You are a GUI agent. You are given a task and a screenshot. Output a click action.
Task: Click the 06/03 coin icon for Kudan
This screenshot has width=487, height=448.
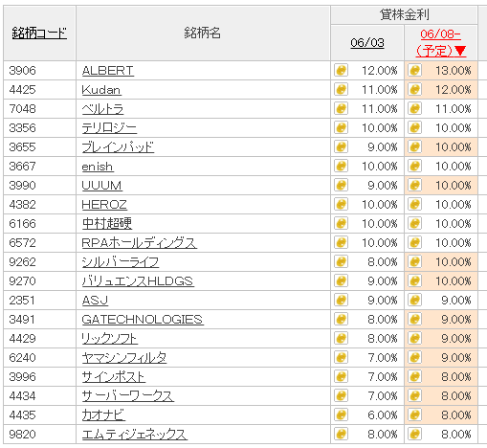tap(341, 89)
